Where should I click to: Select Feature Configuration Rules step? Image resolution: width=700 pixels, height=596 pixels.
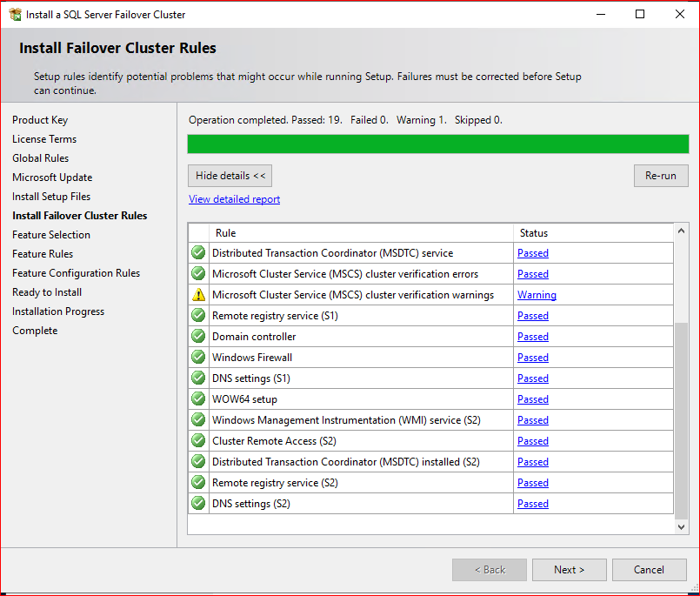[x=76, y=273]
